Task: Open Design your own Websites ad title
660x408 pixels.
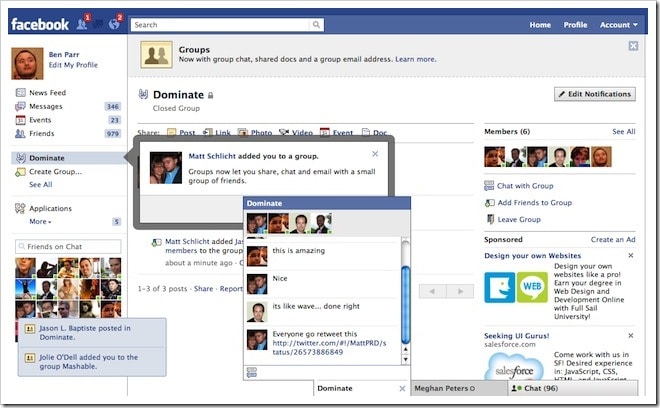Action: pyautogui.click(x=532, y=256)
